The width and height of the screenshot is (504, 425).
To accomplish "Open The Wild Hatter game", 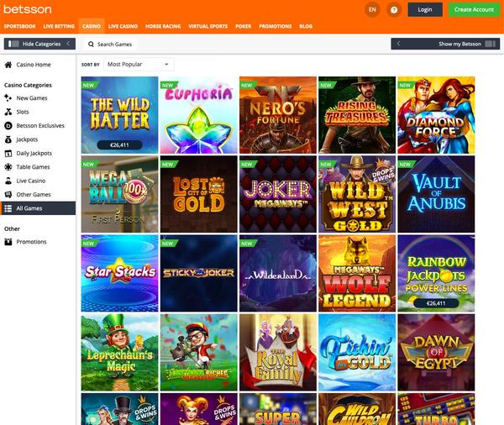I will point(119,115).
